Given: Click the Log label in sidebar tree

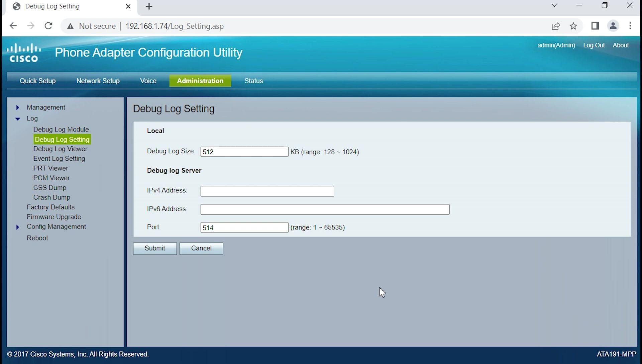Looking at the screenshot, I should pyautogui.click(x=32, y=118).
